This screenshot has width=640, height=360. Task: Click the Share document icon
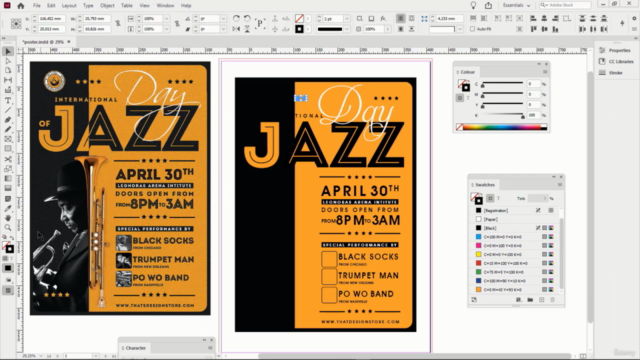(488, 5)
